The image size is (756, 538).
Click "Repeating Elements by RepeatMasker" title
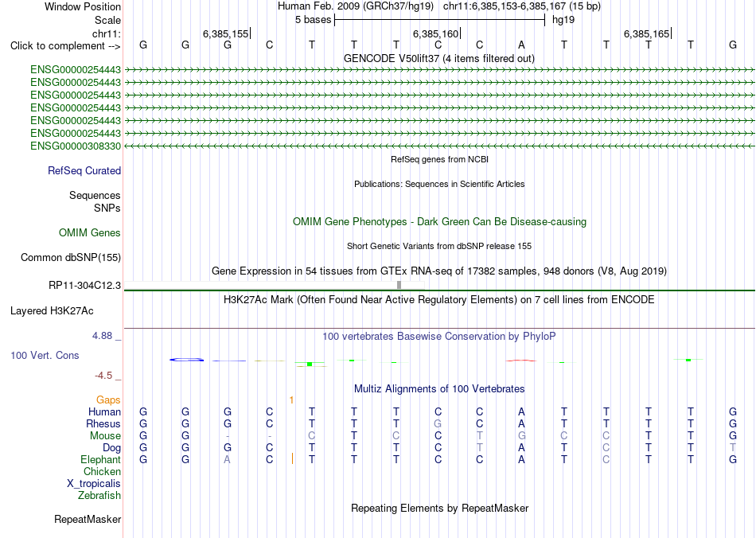(x=440, y=508)
